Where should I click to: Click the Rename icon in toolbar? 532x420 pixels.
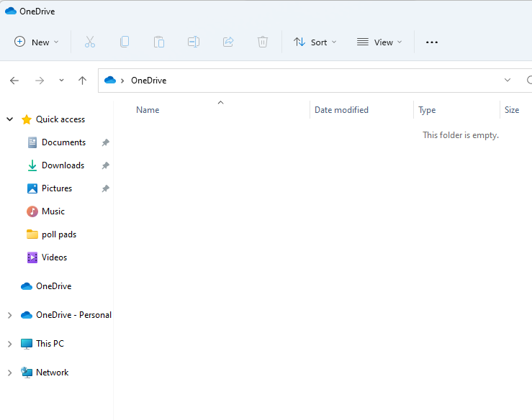click(194, 42)
